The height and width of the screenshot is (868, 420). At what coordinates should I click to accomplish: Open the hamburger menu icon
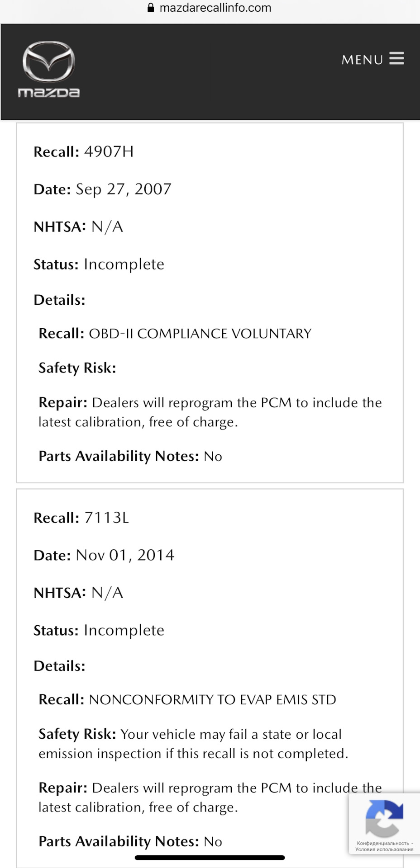(x=396, y=59)
